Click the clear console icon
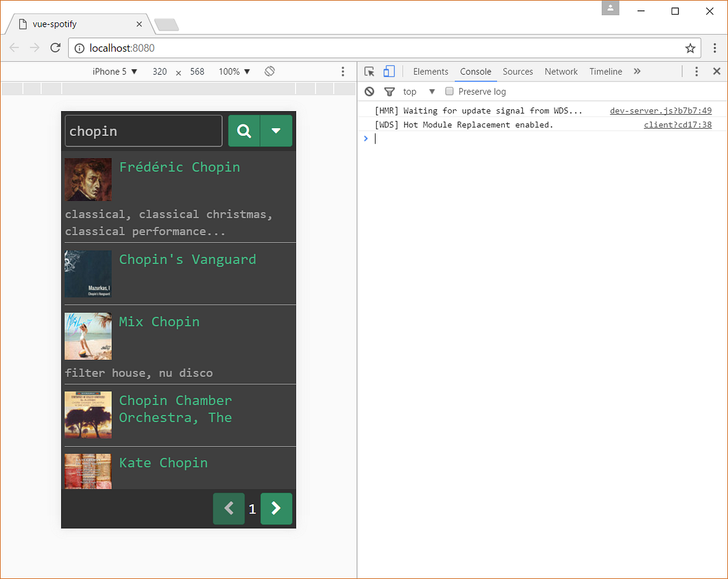The height and width of the screenshot is (579, 728). [369, 91]
